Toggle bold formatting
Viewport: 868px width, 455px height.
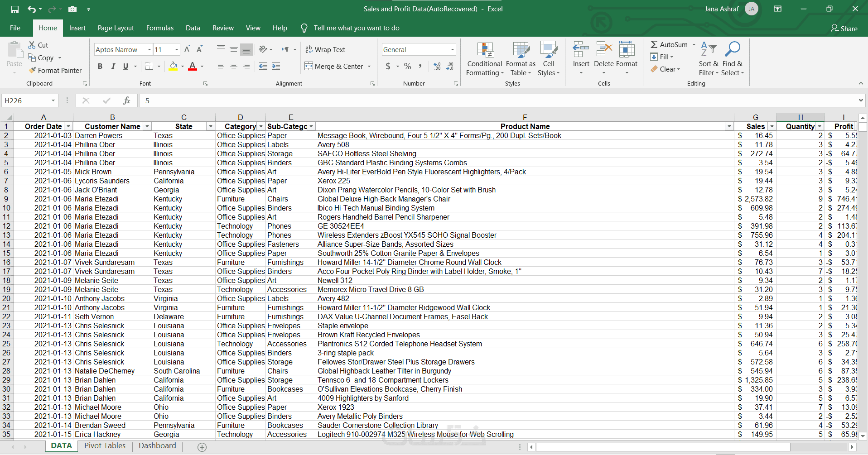[x=100, y=67]
